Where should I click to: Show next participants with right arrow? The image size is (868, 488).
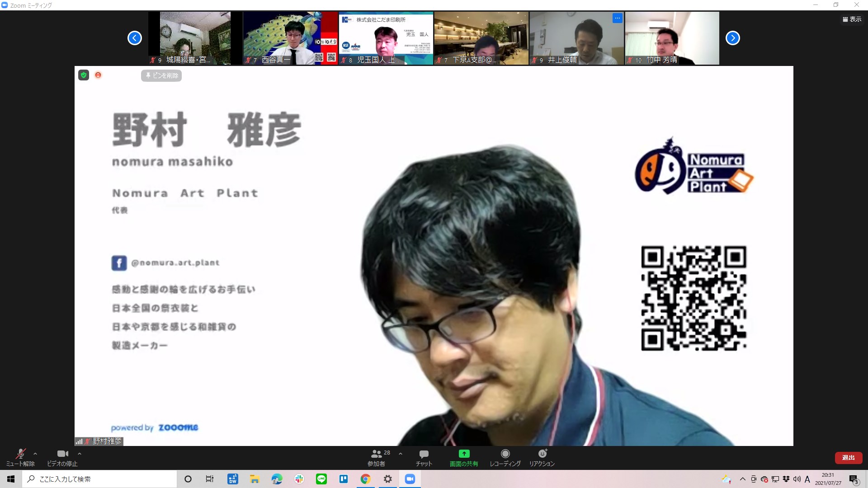733,38
